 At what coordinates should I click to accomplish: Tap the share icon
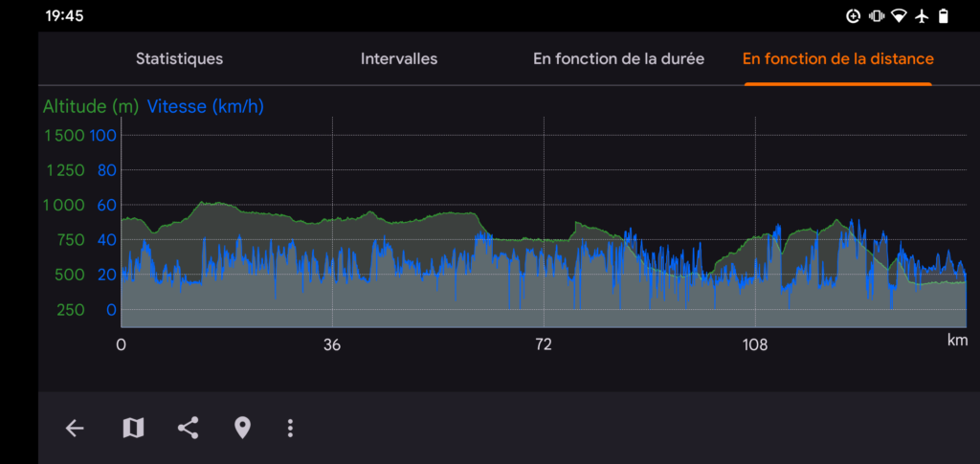tap(189, 428)
